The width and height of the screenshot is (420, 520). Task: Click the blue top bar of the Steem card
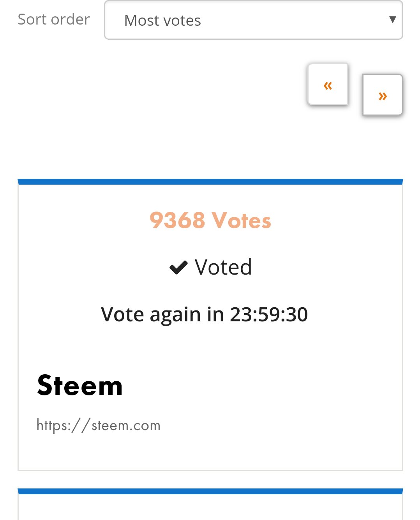click(x=210, y=182)
